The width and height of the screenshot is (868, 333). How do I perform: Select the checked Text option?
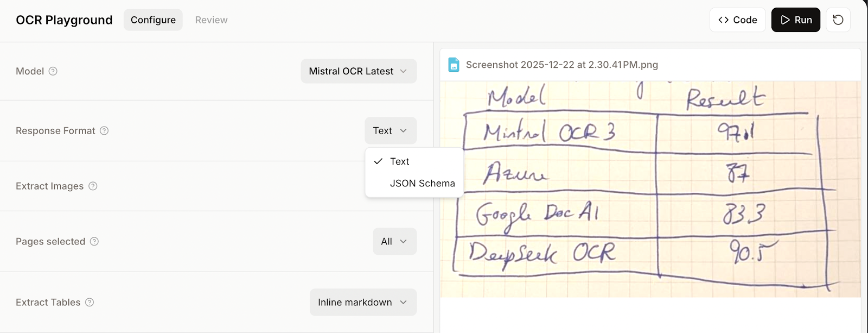414,161
